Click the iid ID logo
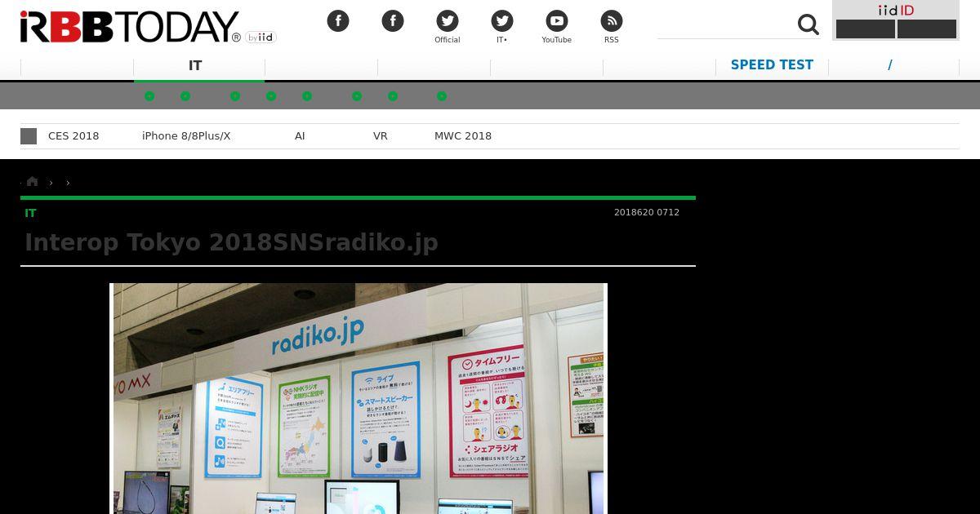 (896, 10)
